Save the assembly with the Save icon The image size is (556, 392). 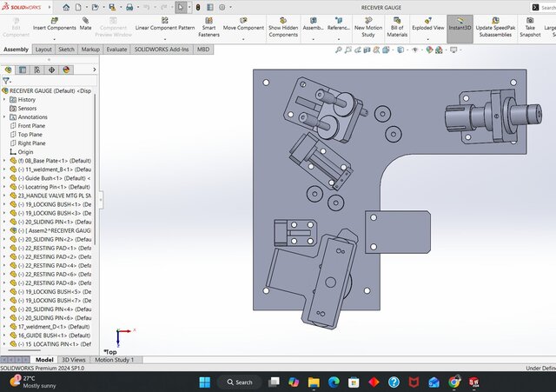click(x=112, y=7)
